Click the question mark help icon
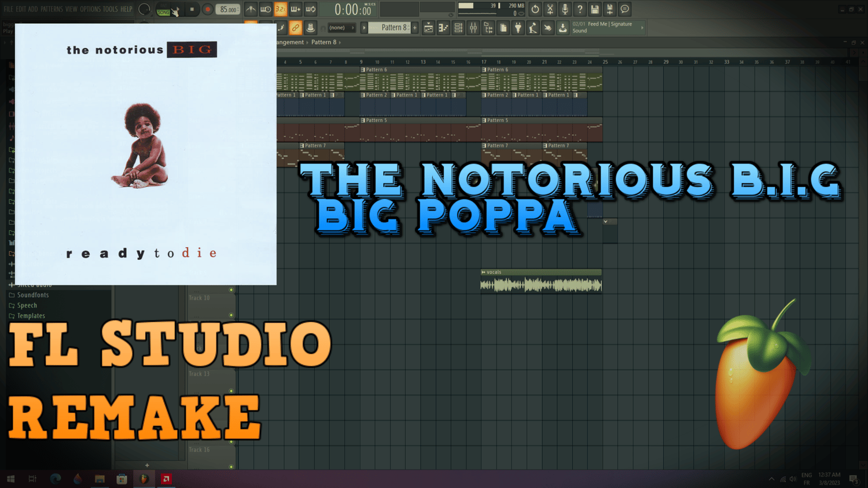The image size is (868, 488). pyautogui.click(x=580, y=9)
